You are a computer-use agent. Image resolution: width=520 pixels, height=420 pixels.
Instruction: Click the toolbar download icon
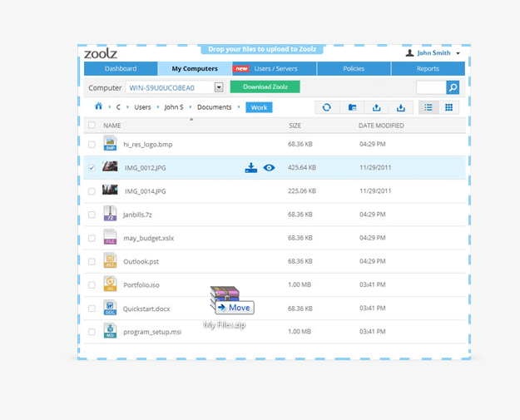(x=401, y=107)
